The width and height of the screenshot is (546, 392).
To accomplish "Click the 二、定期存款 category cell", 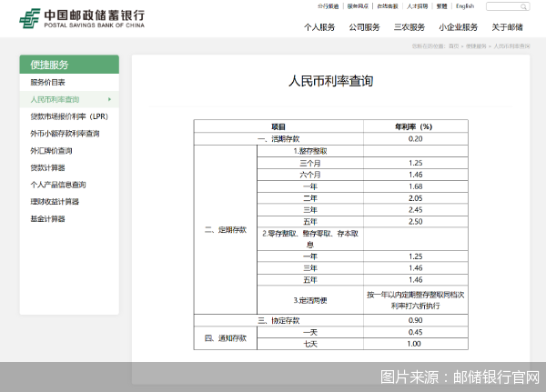I will click(226, 230).
